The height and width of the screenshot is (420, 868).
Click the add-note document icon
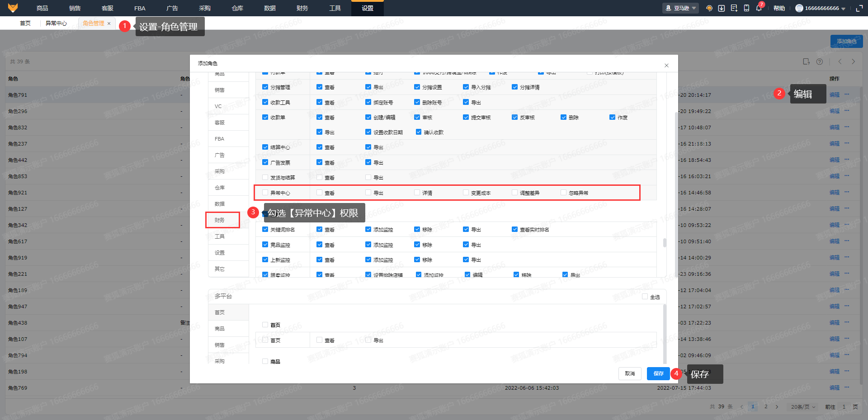pyautogui.click(x=734, y=8)
